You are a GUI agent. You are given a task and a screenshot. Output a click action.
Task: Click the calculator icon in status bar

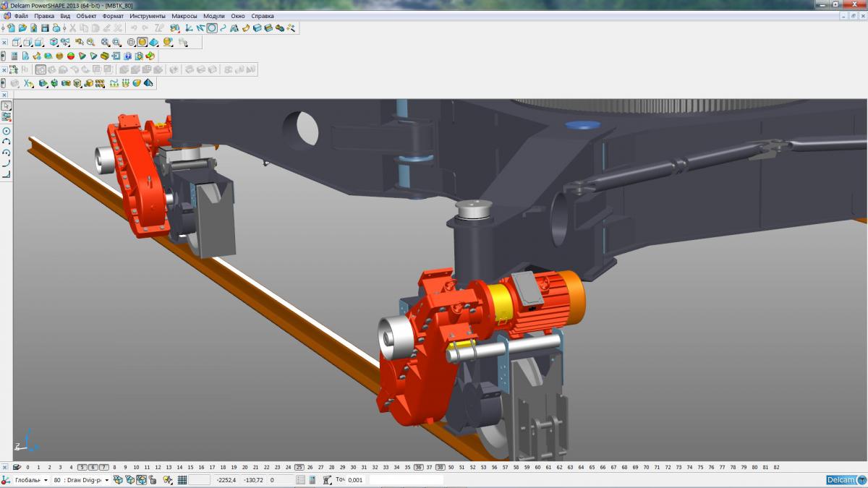tap(312, 480)
